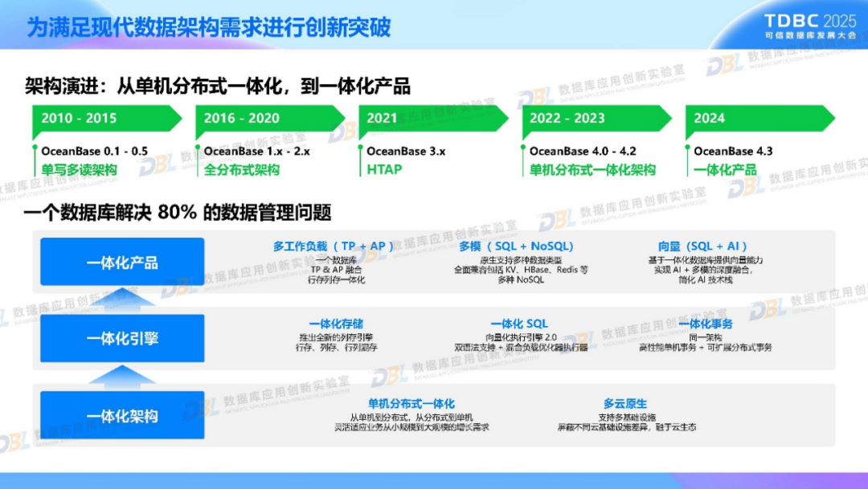Click the 向量 (SQL + AI) heading
Viewport: 868px width, 489px height.
(702, 247)
